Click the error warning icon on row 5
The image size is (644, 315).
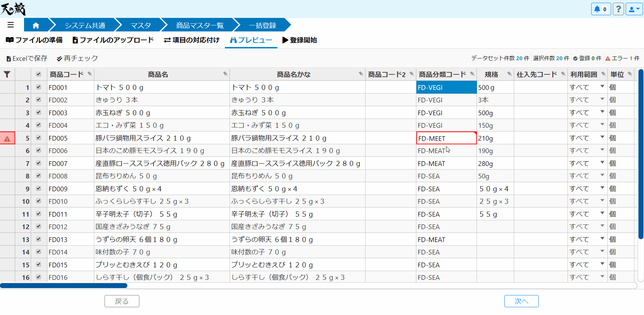7,138
